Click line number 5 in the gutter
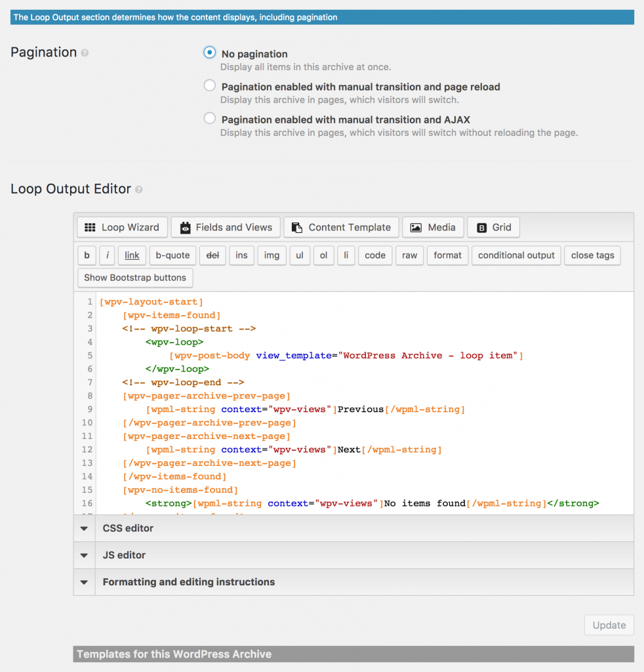The height and width of the screenshot is (672, 644). coord(90,355)
